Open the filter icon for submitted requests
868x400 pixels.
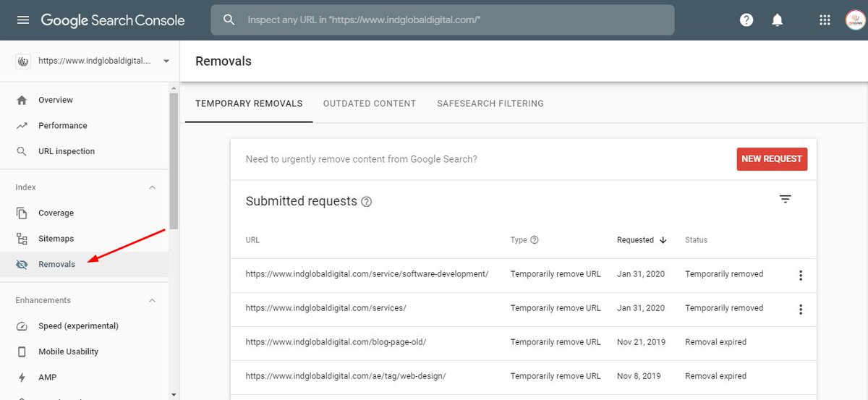pyautogui.click(x=786, y=199)
